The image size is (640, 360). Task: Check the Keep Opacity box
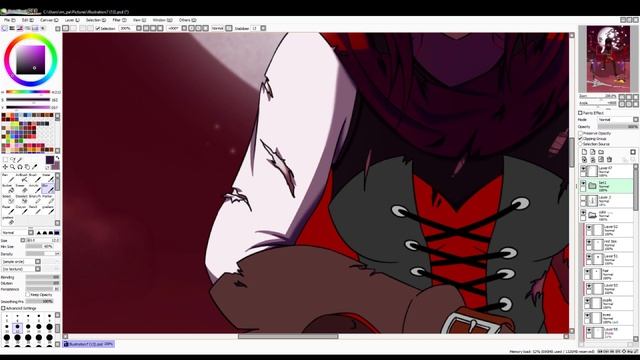(28, 294)
